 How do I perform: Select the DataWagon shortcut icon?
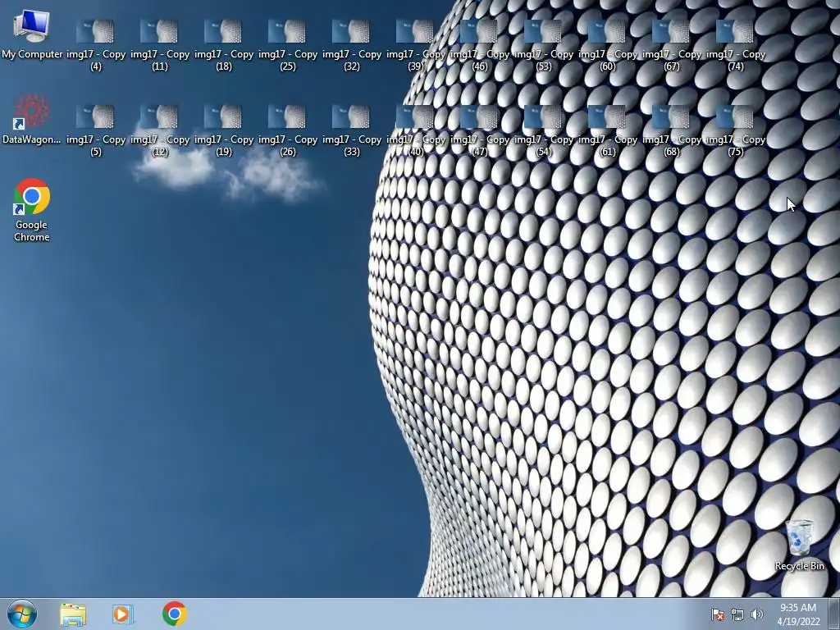(x=32, y=119)
